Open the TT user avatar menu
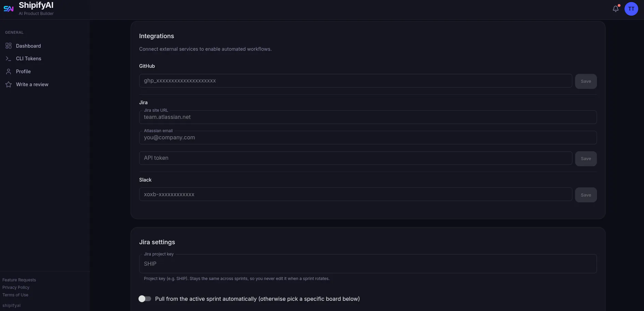Image resolution: width=644 pixels, height=311 pixels. pyautogui.click(x=631, y=9)
